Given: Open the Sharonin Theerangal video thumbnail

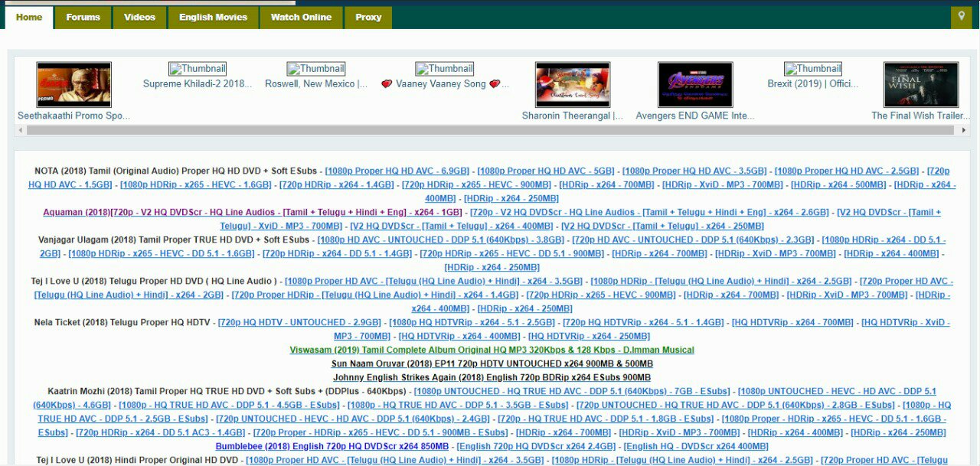Looking at the screenshot, I should point(573,84).
